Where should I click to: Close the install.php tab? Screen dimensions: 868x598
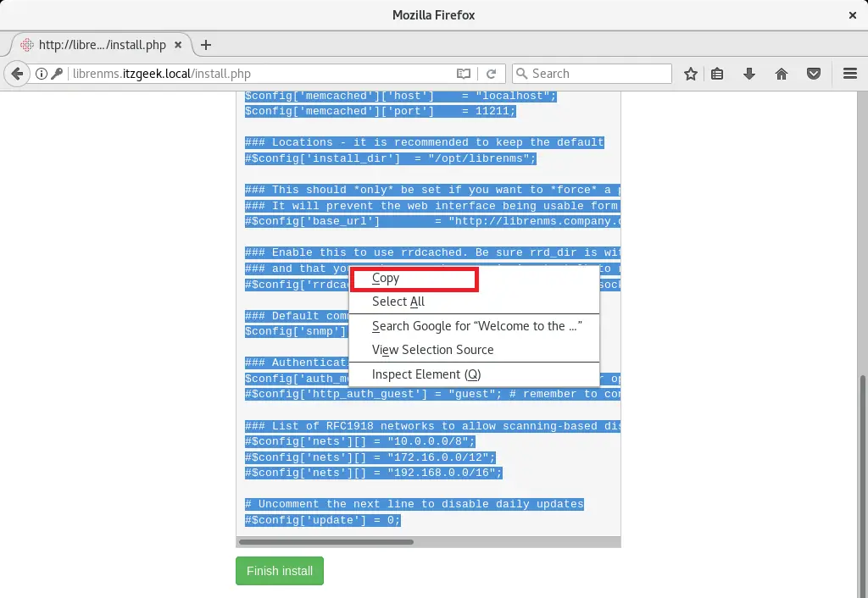tap(178, 45)
